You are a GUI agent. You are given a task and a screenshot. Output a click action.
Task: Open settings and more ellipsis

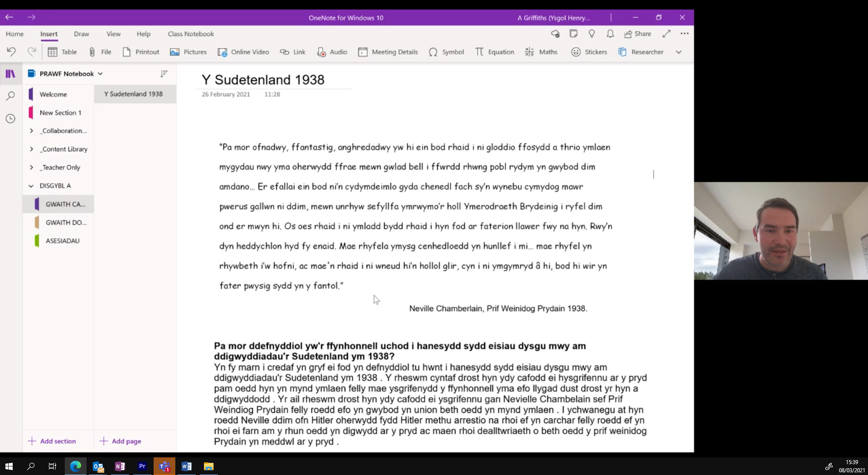coord(685,34)
